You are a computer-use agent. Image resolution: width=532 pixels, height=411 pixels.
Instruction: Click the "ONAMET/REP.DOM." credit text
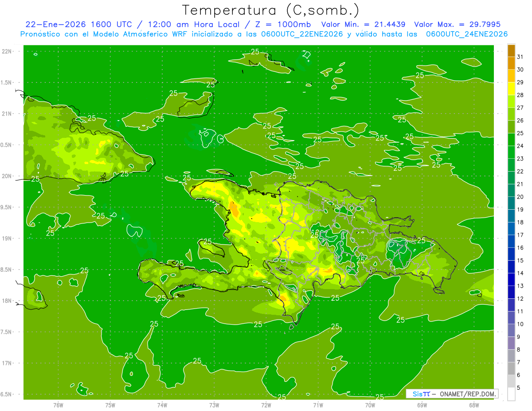coord(467,394)
